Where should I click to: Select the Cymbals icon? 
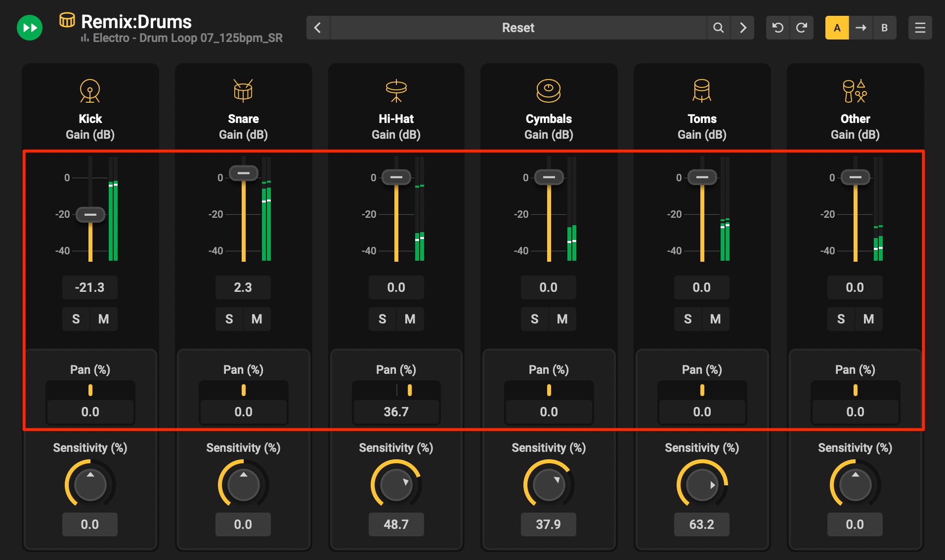point(549,91)
